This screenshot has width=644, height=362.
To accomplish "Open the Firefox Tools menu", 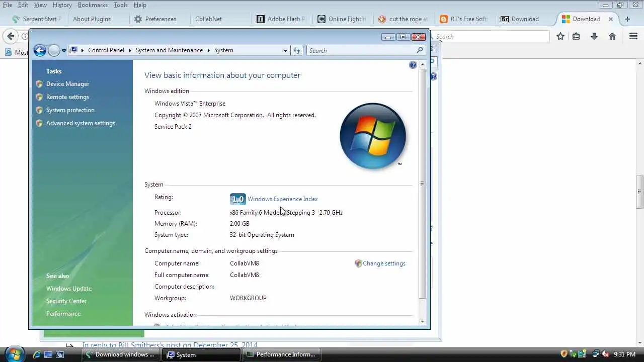I will pos(120,5).
